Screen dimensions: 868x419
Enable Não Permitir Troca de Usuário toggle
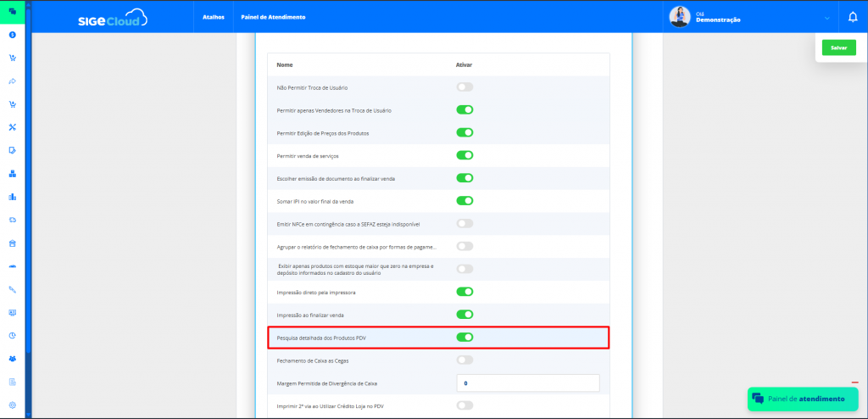tap(465, 87)
